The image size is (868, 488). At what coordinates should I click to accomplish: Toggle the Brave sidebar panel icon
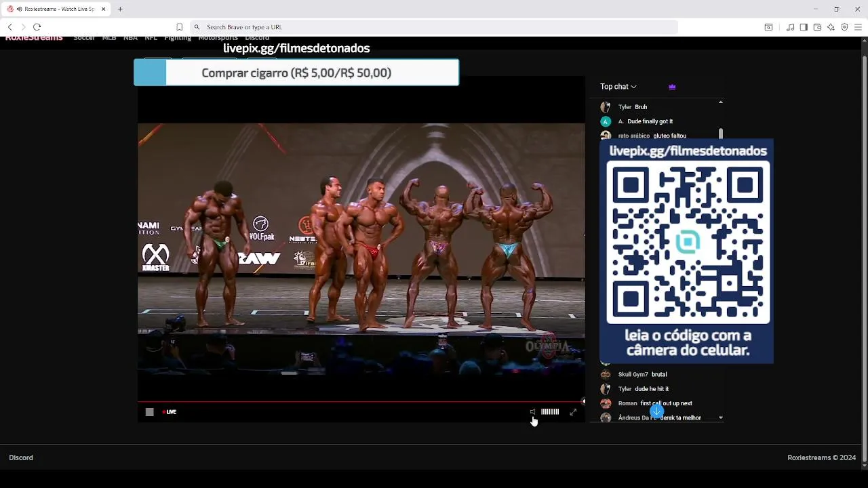tap(804, 27)
